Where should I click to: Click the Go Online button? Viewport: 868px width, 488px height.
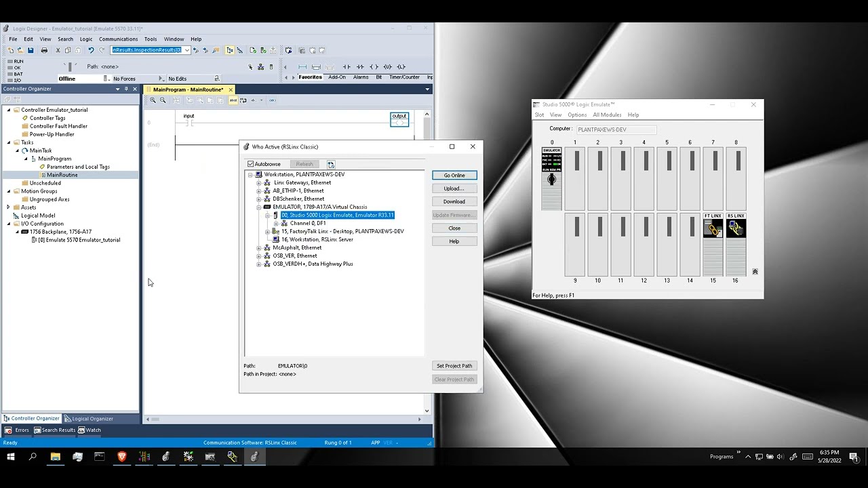tap(454, 176)
